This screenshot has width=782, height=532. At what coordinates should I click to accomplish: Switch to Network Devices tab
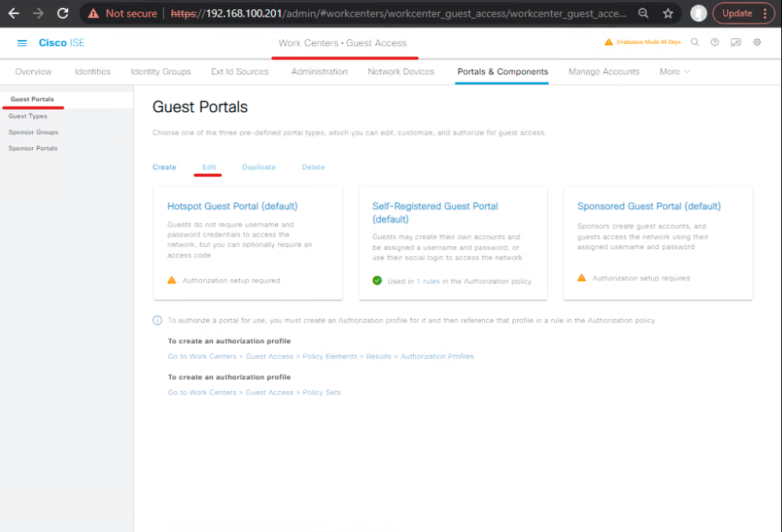401,72
